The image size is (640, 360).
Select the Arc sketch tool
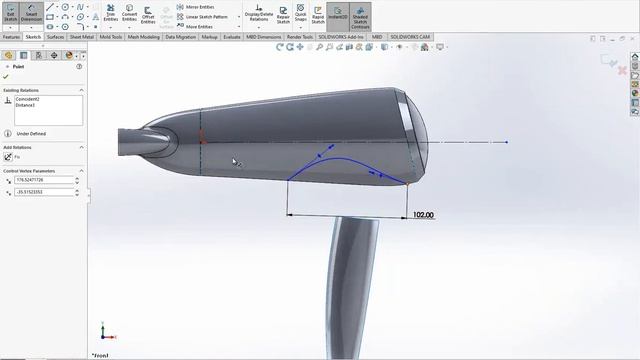(x=65, y=17)
